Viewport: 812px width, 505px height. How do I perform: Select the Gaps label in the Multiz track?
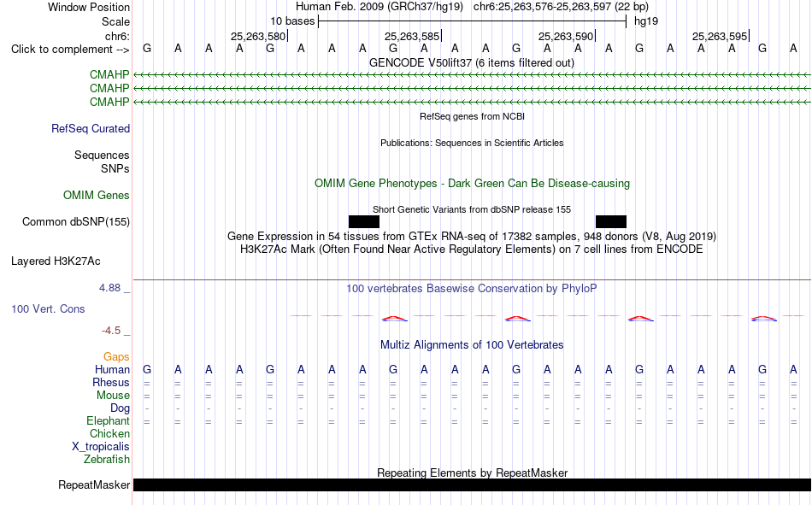point(116,357)
